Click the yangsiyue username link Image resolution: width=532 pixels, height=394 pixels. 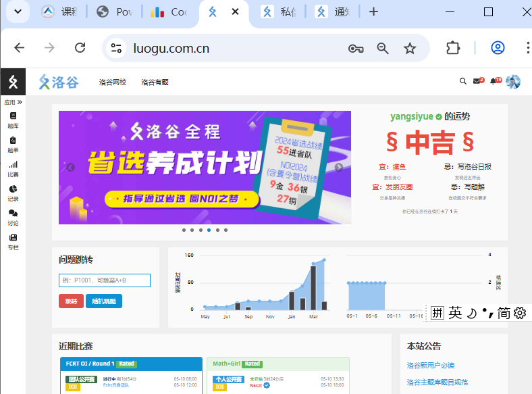pyautogui.click(x=412, y=116)
